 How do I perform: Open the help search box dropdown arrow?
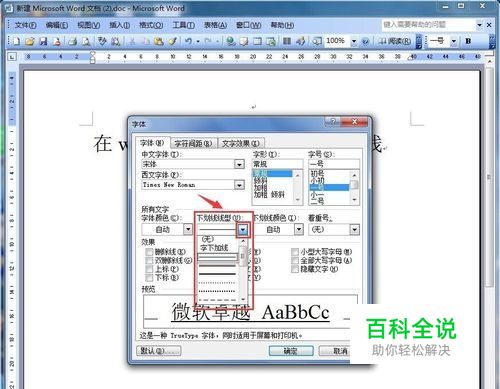point(479,25)
